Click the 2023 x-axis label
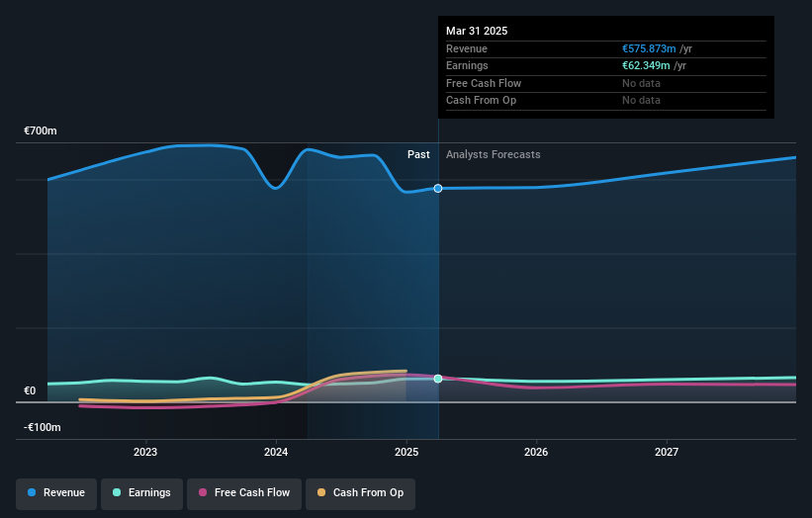 click(145, 453)
